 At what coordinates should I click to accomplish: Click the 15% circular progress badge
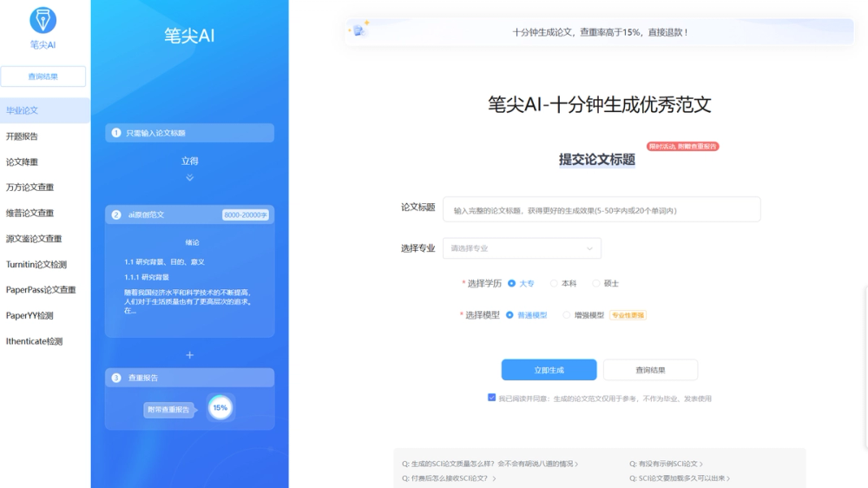(x=220, y=408)
